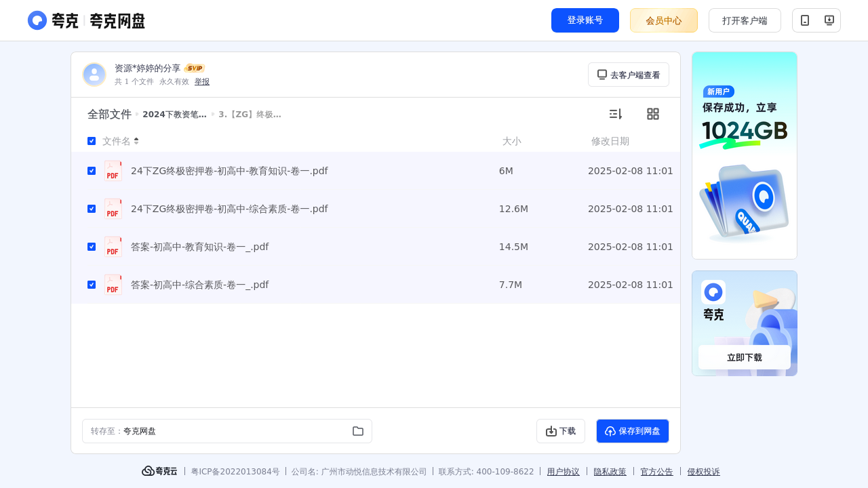Click the 修改日期 column header
The image size is (868, 488).
610,141
